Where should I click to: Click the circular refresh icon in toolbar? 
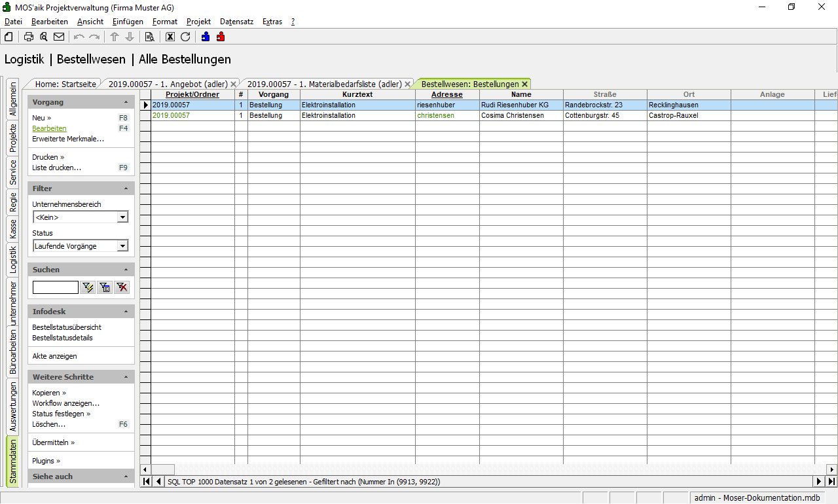click(x=185, y=37)
